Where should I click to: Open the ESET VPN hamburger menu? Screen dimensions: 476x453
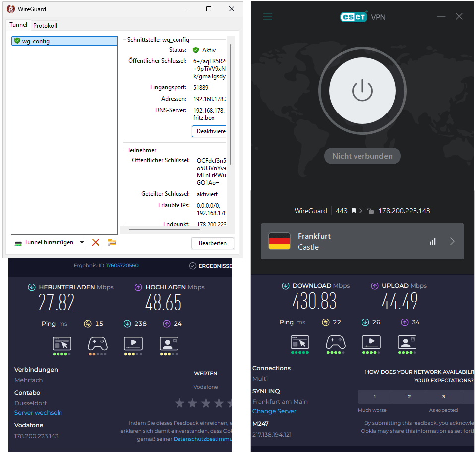click(268, 16)
